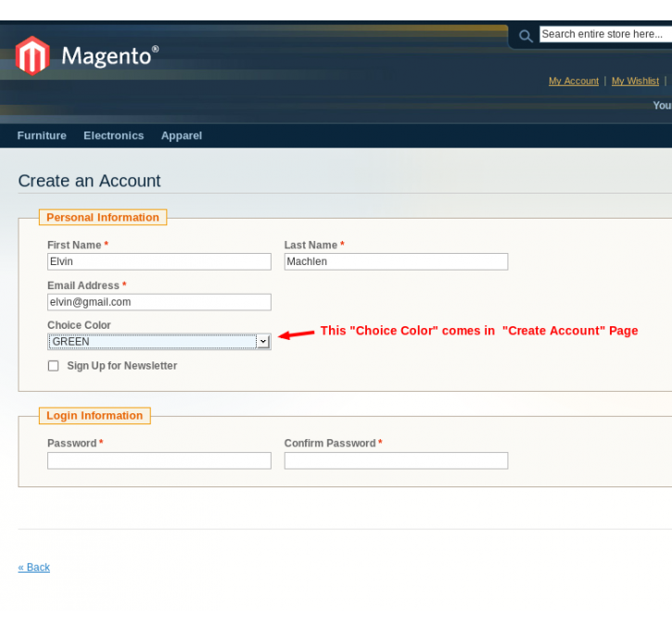The width and height of the screenshot is (672, 630).
Task: Focus the store search field
Action: tap(605, 34)
